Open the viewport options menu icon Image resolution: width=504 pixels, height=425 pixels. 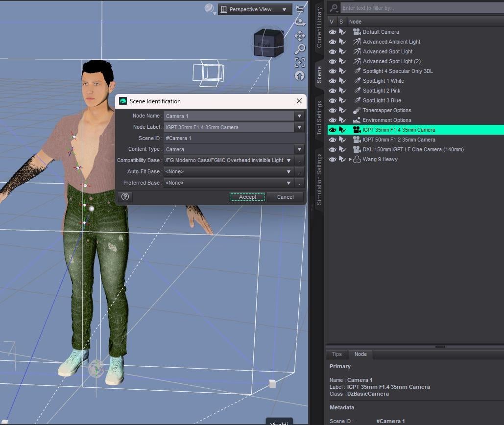[300, 9]
